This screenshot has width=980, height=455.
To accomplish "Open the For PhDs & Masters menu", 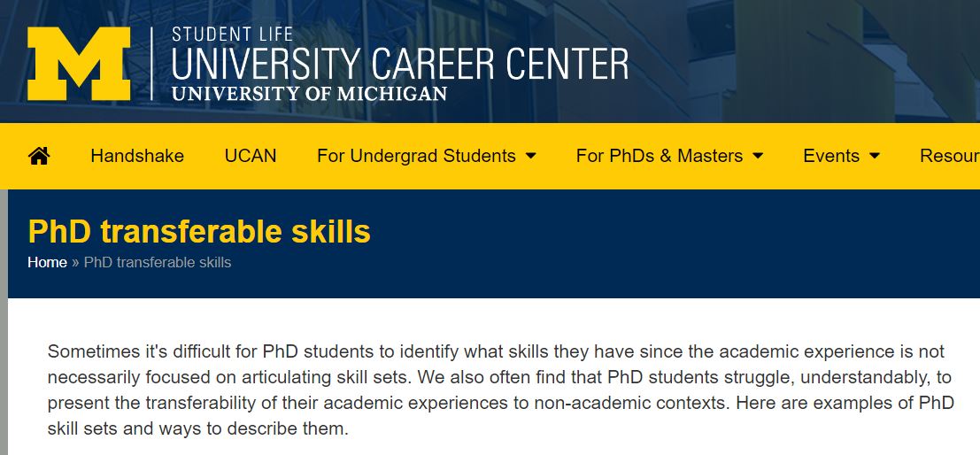I will [659, 156].
